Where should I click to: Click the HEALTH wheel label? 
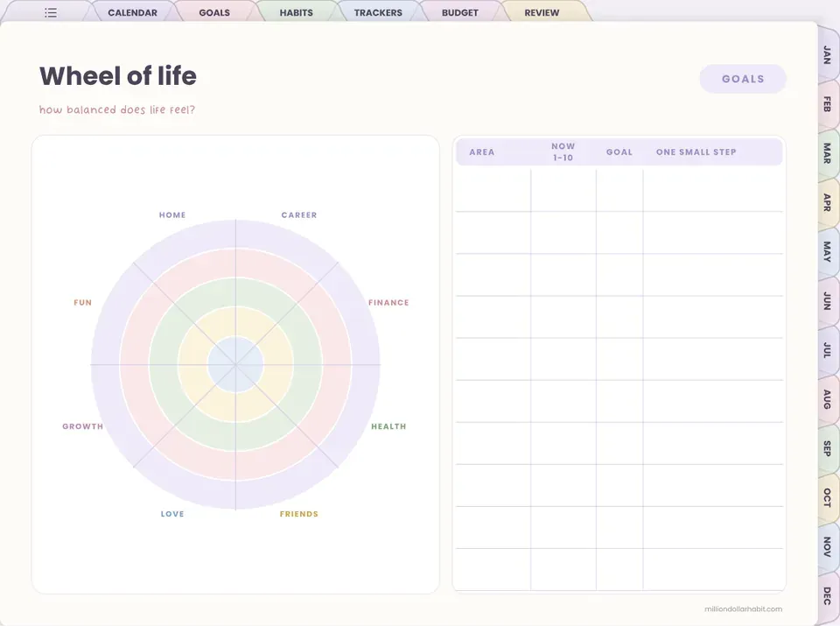click(388, 426)
